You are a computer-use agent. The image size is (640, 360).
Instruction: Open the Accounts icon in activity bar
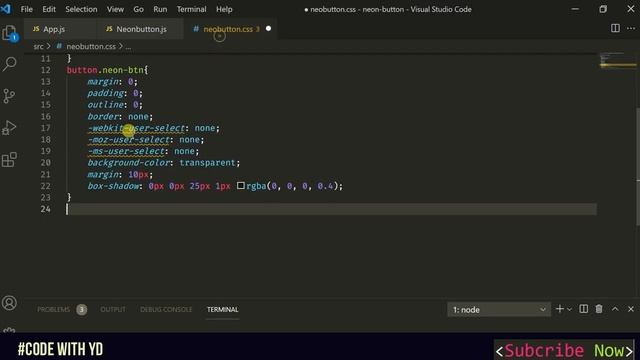click(x=9, y=303)
